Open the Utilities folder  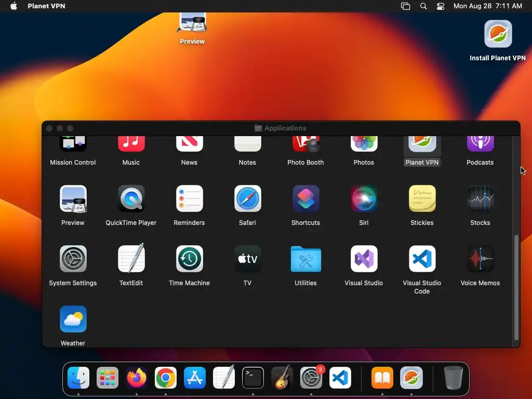coord(305,259)
